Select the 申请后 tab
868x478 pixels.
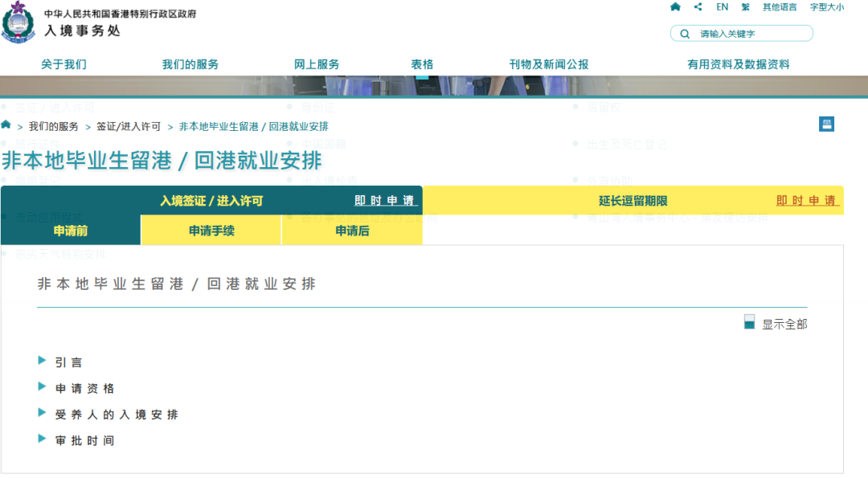coord(352,231)
